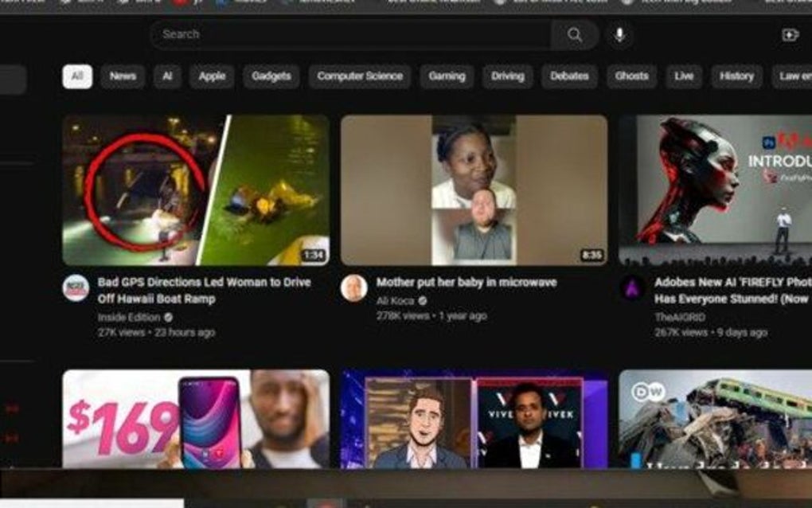Click the search magnifier icon
This screenshot has height=508, width=812.
[x=575, y=34]
